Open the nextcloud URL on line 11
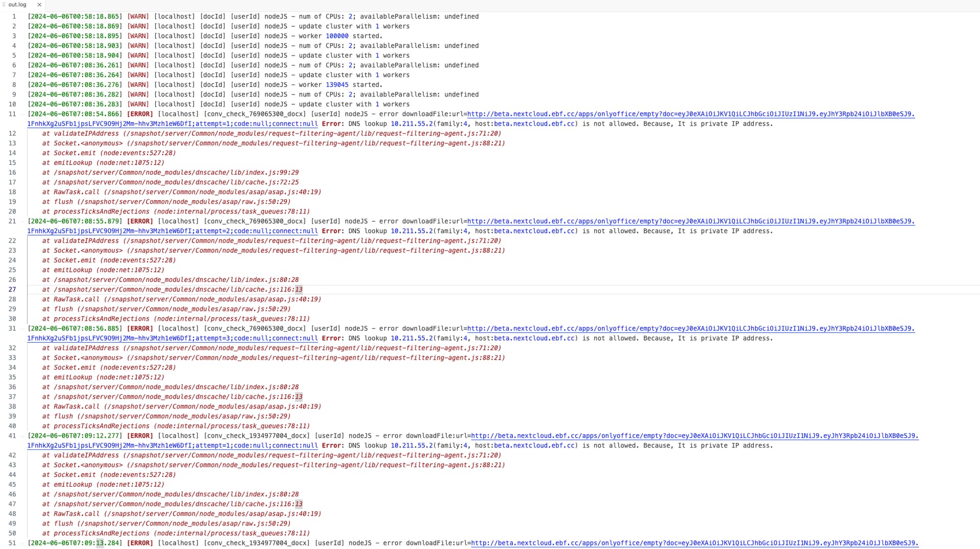 pos(691,114)
